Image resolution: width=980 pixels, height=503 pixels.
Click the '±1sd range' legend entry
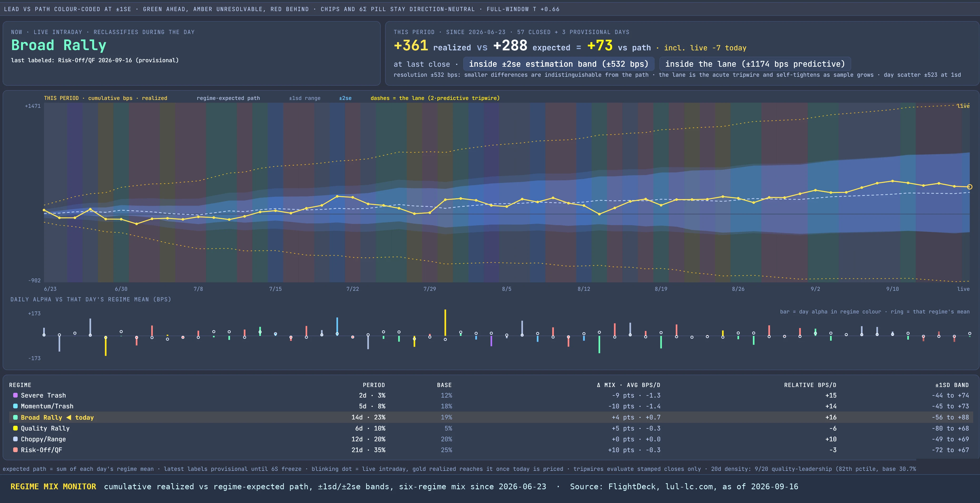tap(304, 98)
